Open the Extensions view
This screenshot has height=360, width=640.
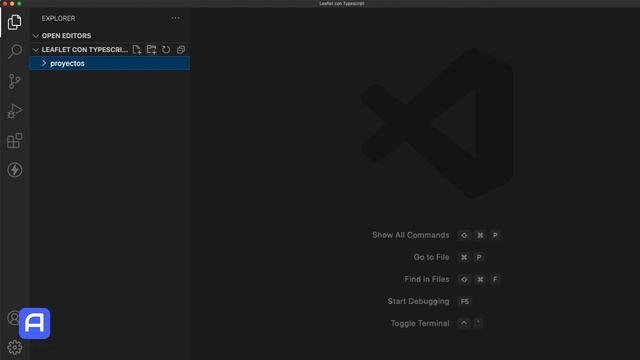click(15, 140)
